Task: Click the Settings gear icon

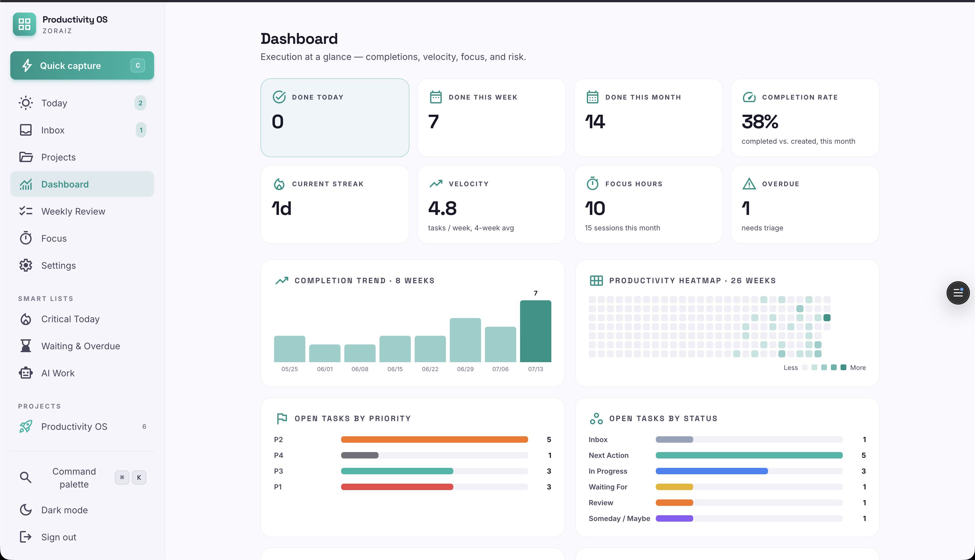Action: pos(26,266)
